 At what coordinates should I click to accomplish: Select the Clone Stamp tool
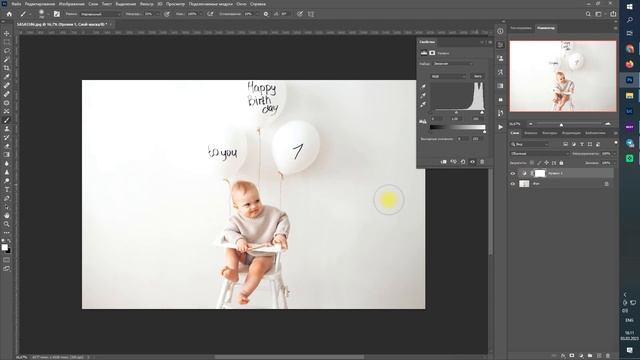[x=7, y=129]
